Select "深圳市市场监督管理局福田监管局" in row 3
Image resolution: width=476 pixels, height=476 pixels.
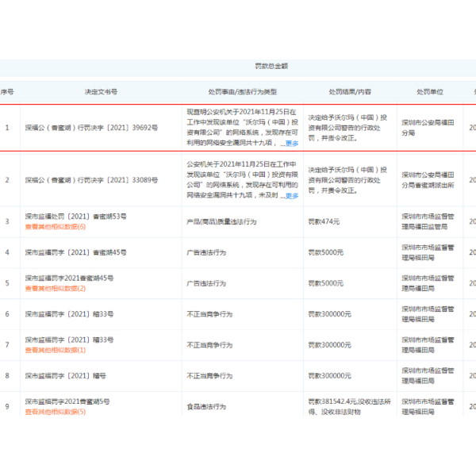pos(428,221)
